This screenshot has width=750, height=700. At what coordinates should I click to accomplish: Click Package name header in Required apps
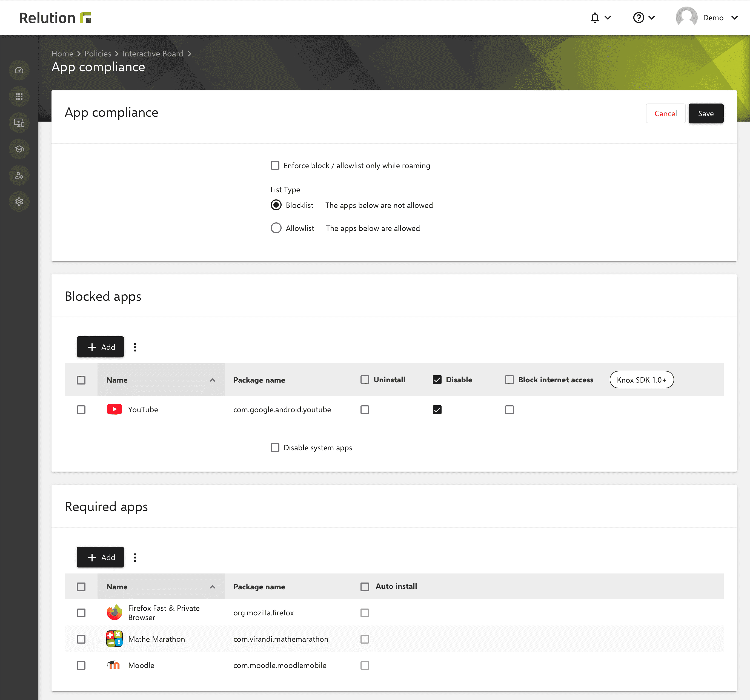(259, 587)
